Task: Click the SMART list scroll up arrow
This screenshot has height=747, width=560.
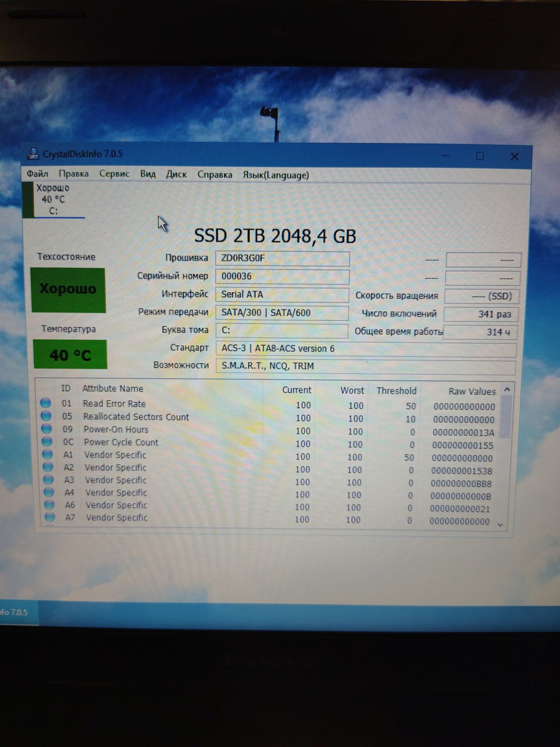Action: click(x=507, y=390)
